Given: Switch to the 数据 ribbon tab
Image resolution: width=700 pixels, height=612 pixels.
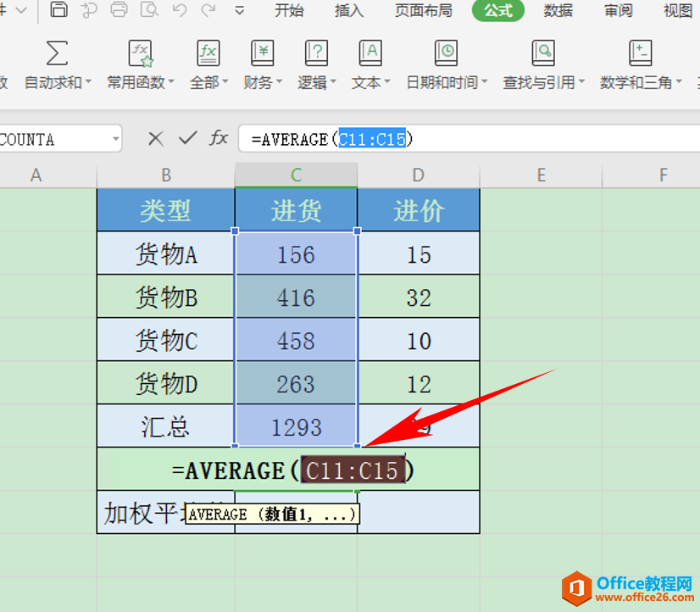Looking at the screenshot, I should tap(558, 10).
